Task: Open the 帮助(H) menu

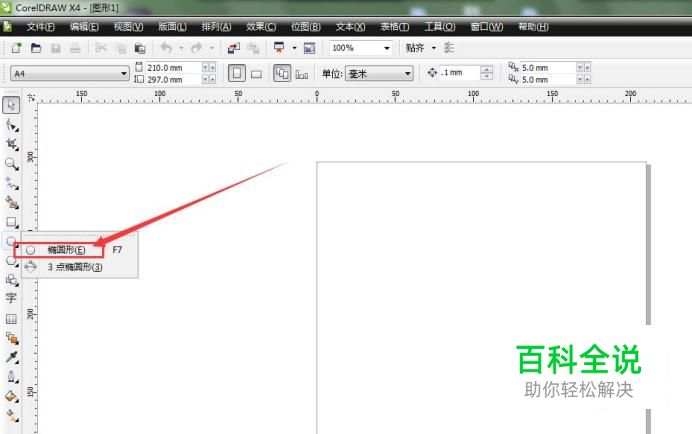Action: pos(533,27)
